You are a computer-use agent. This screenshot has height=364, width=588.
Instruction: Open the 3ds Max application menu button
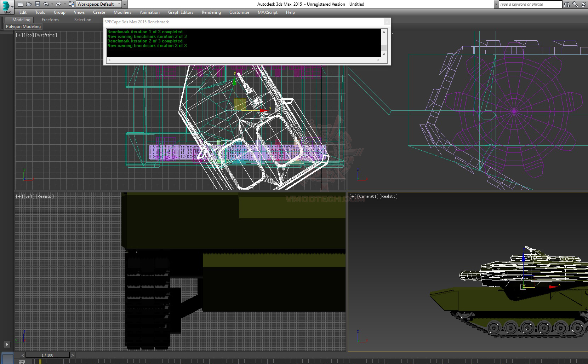point(7,7)
